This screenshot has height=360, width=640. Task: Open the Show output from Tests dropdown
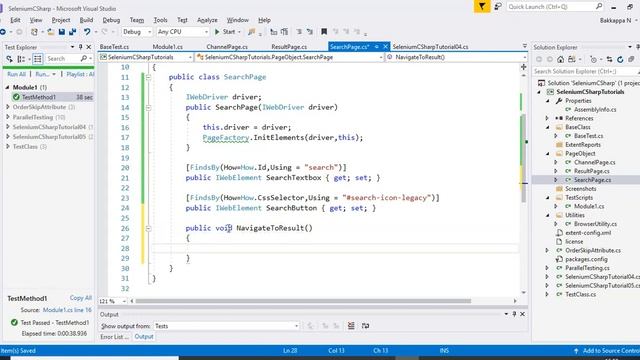tap(227, 326)
